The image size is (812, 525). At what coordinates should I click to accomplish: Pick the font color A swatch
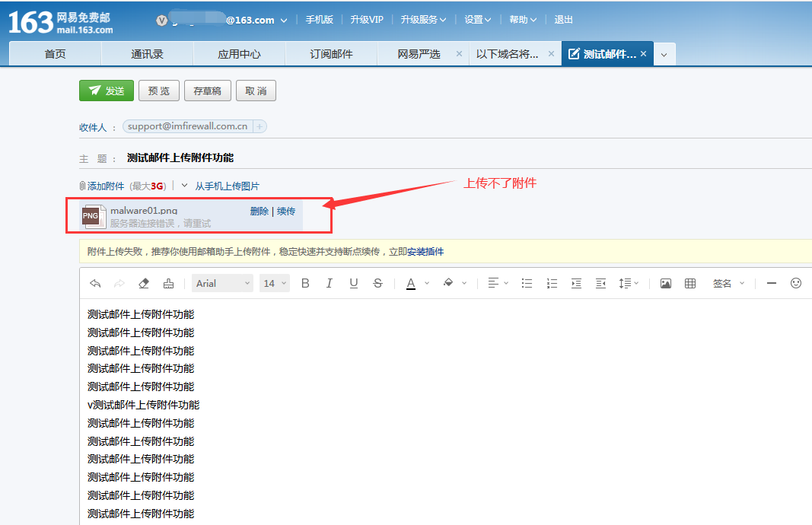[411, 283]
